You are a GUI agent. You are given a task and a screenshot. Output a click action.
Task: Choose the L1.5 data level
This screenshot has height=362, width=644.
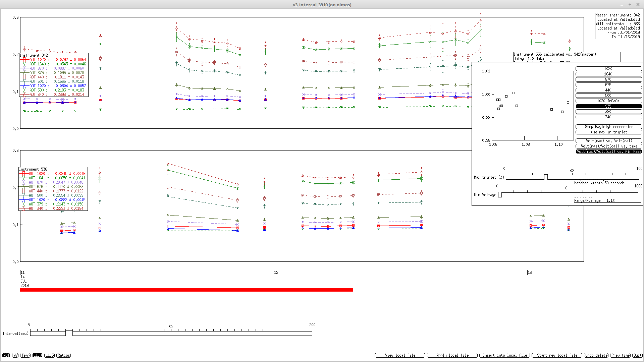(49, 355)
